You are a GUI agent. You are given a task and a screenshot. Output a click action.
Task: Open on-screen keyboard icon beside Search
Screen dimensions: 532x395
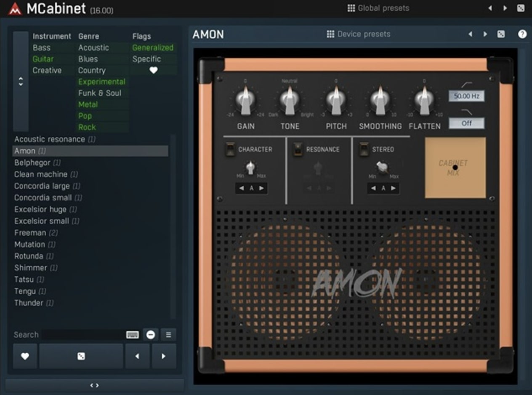tap(132, 335)
